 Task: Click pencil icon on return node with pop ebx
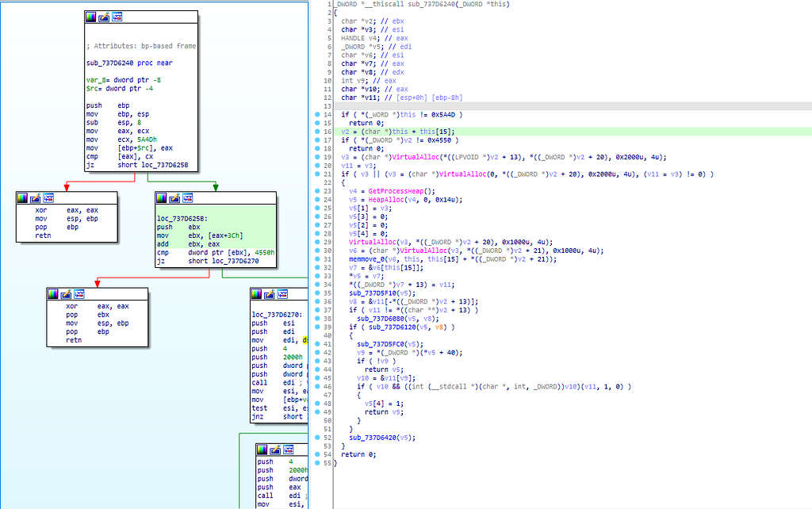tap(66, 294)
